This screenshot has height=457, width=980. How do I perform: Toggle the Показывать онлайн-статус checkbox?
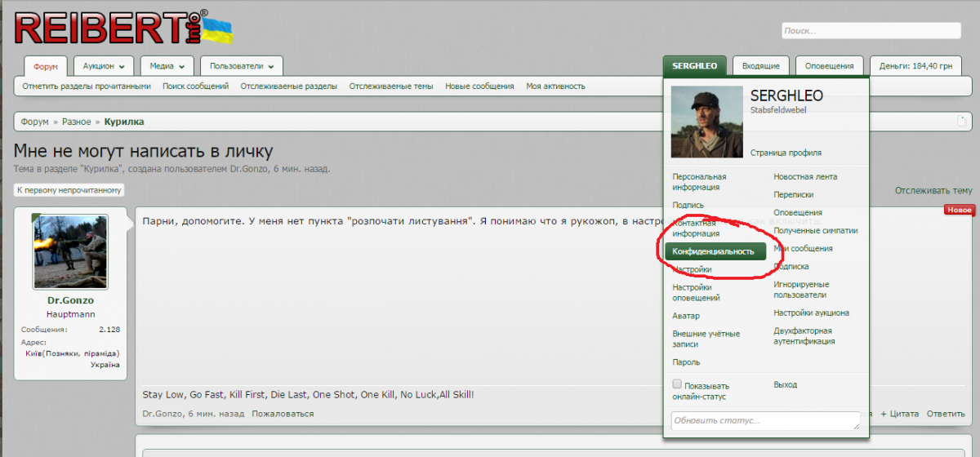676,384
